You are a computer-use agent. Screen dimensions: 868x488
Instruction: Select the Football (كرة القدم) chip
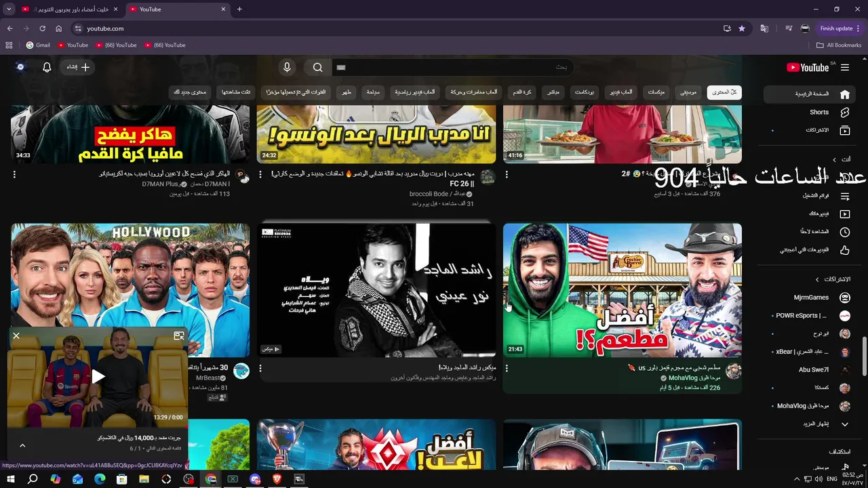click(521, 92)
